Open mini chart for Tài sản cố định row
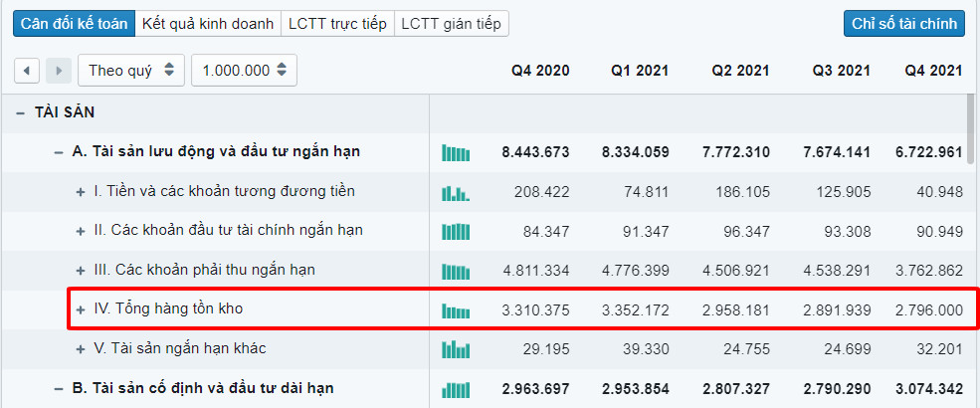980x408 pixels. [x=456, y=388]
